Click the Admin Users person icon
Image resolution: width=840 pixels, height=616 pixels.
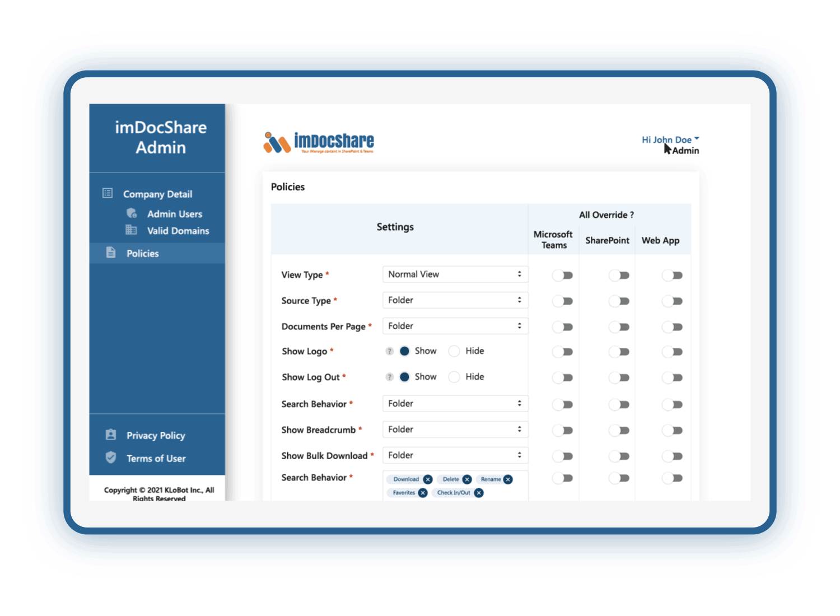[x=132, y=213]
